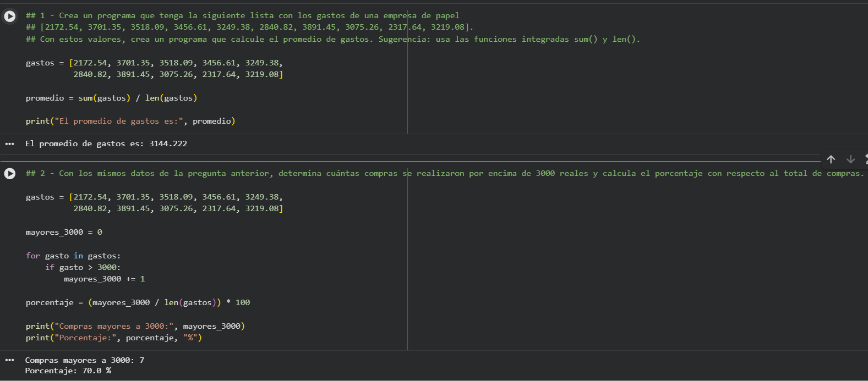Viewport: 868px width, 381px height.
Task: Open output options for first cell
Action: point(9,144)
